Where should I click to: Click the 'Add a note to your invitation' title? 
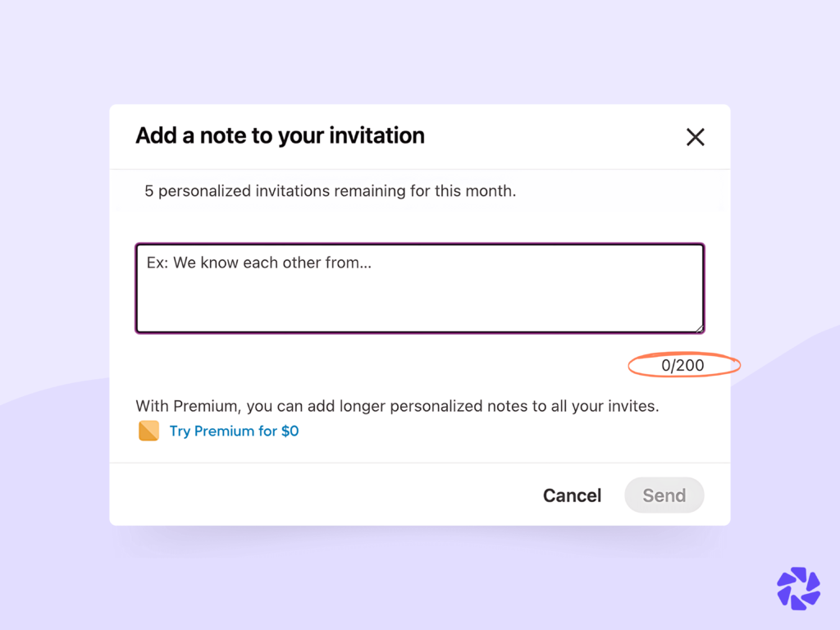tap(279, 135)
